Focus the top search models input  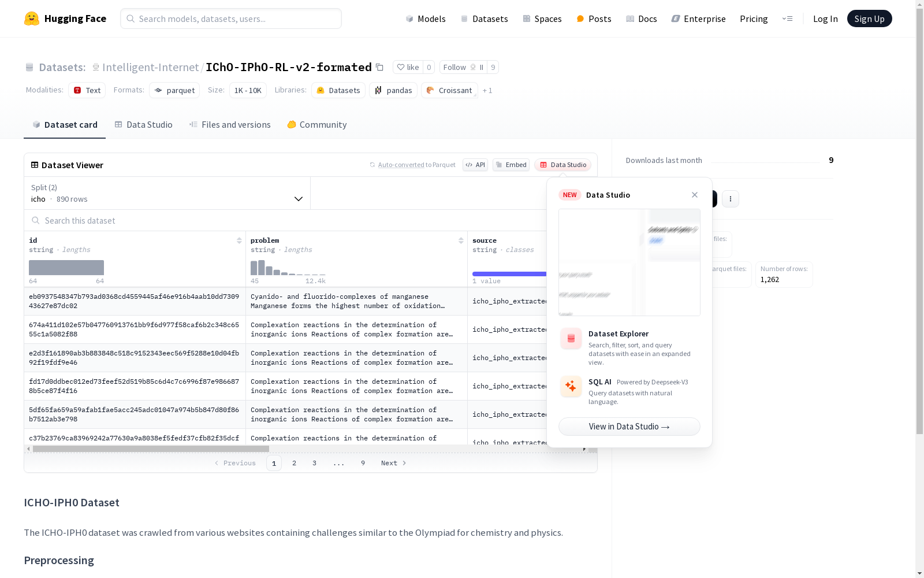pos(231,18)
